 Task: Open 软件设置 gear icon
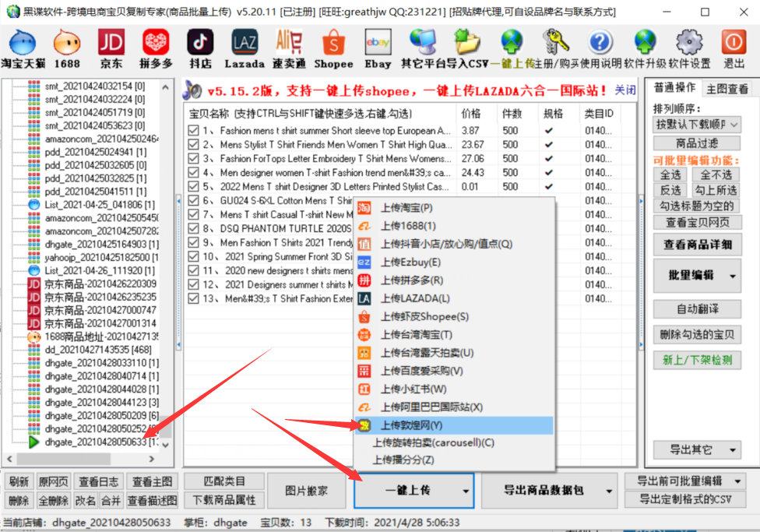tap(689, 48)
